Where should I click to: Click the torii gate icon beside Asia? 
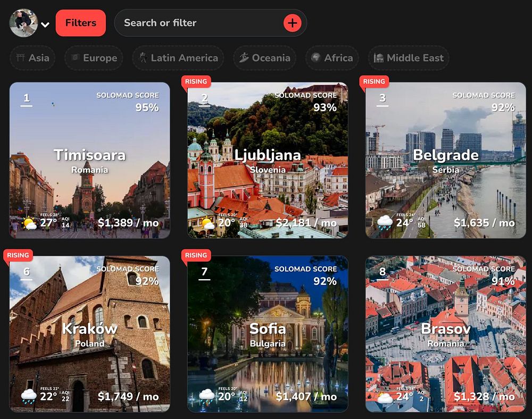click(x=21, y=57)
